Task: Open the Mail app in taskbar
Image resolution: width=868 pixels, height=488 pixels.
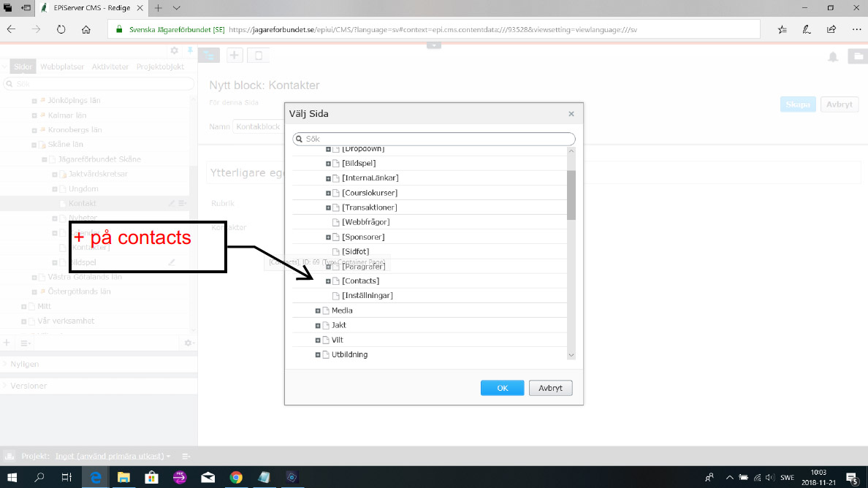Action: (208, 478)
